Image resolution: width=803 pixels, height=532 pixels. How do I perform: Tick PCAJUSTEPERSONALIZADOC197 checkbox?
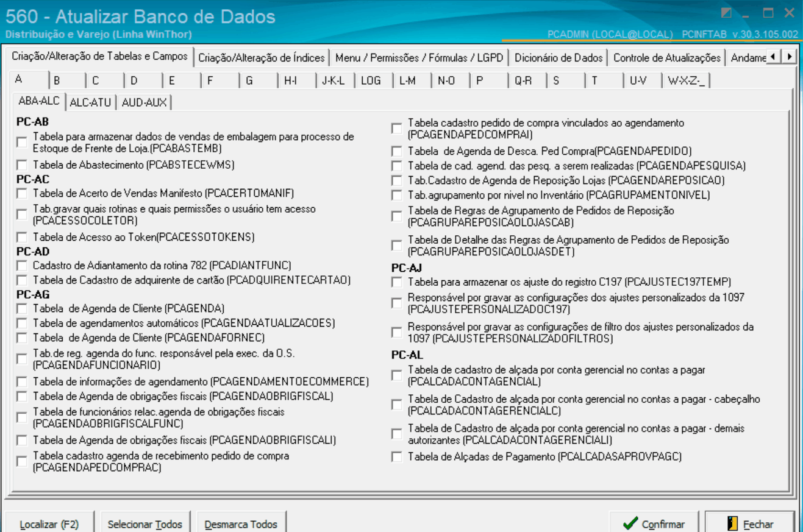[397, 303]
